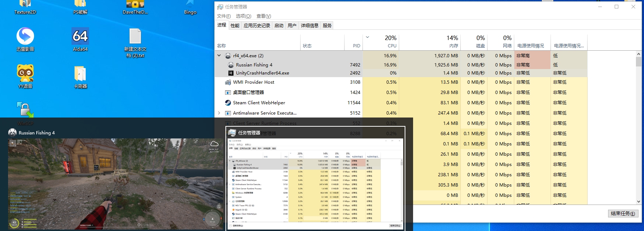Image resolution: width=644 pixels, height=231 pixels.
Task: Sort by the 内存 column header
Action: (x=430, y=42)
